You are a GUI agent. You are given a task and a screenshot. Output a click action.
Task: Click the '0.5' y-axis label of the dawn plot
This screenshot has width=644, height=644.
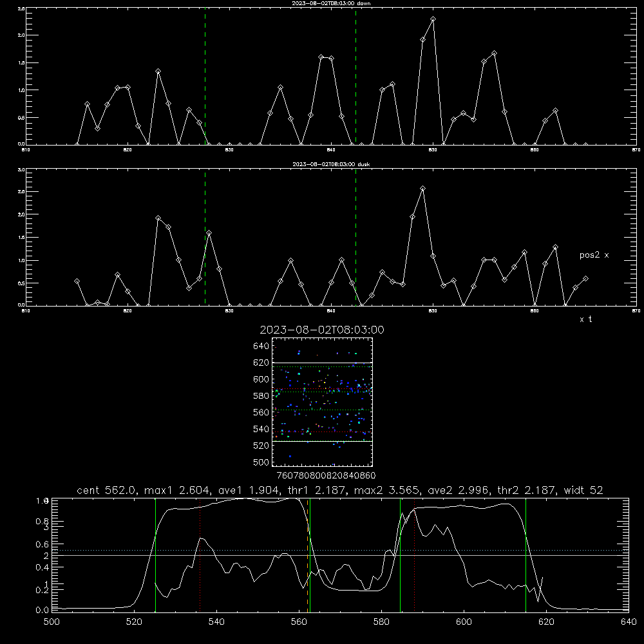tap(22, 117)
